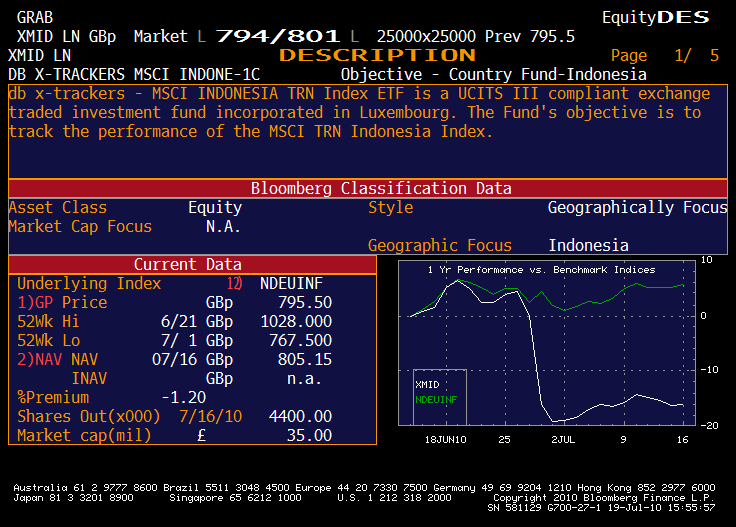
Task: Click the Page 1/5 indicator
Action: [x=664, y=56]
